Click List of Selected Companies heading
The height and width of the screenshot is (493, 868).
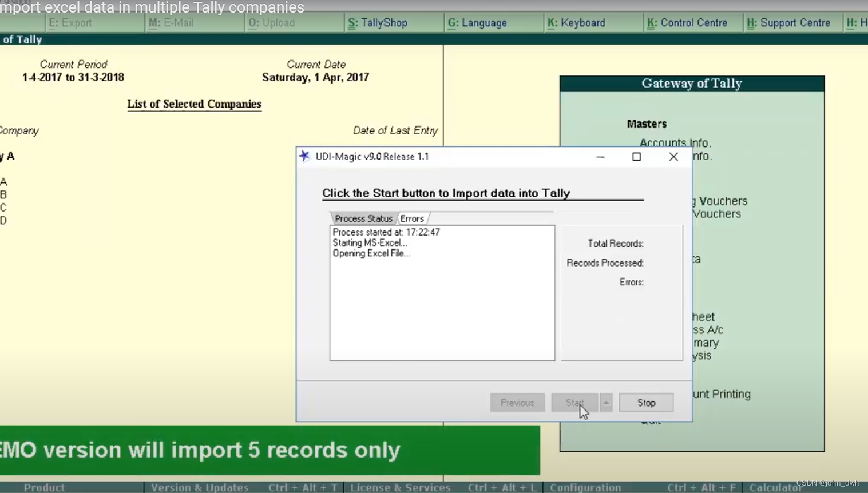tap(194, 104)
